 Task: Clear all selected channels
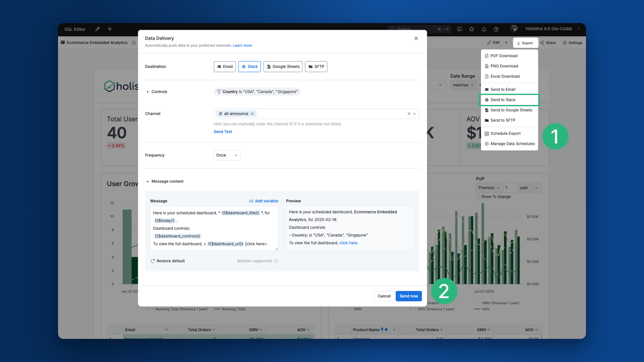click(x=409, y=114)
